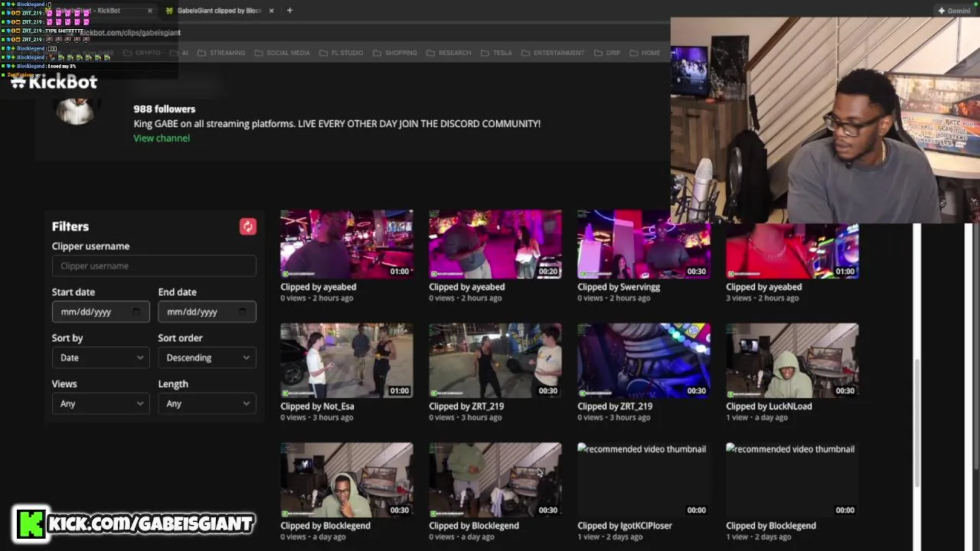Reset the filters with the red refresh icon
Image resolution: width=980 pixels, height=551 pixels.
(247, 227)
